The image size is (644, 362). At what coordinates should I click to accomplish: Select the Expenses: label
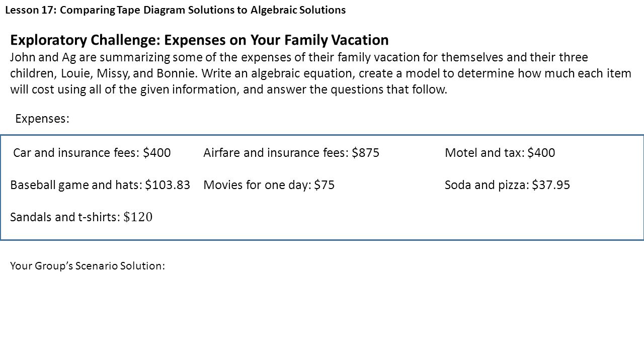coord(42,119)
